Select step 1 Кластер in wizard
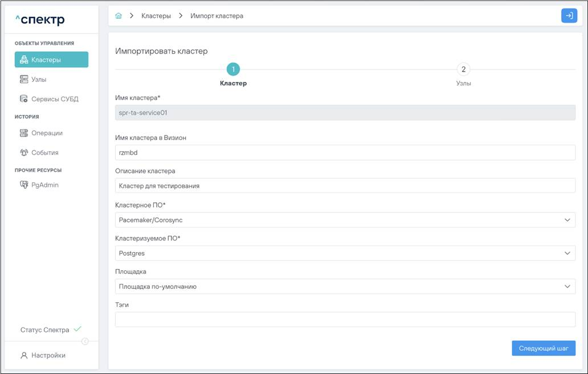588x374 pixels. [x=233, y=69]
